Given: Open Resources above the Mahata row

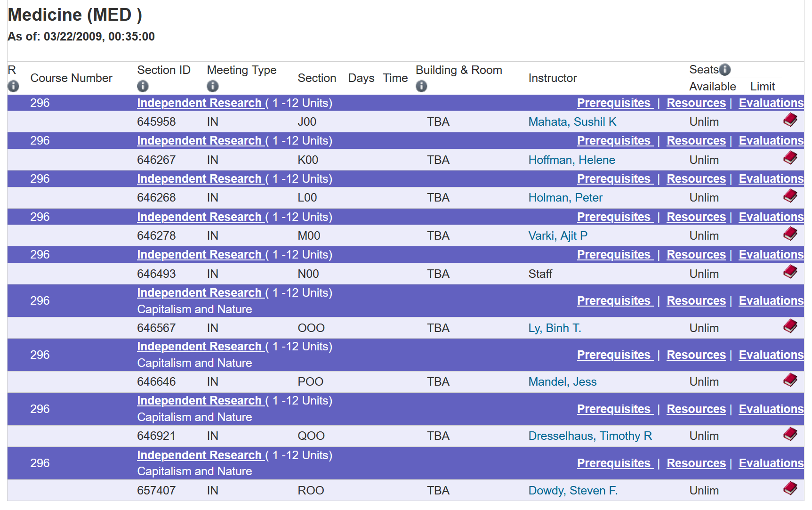Looking at the screenshot, I should coord(696,103).
